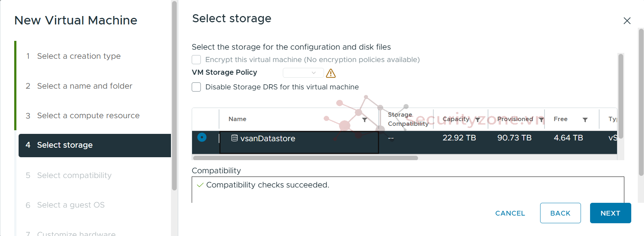Viewport: 644px width, 236px height.
Task: Click the compatibility success checkmark icon
Action: (x=200, y=185)
